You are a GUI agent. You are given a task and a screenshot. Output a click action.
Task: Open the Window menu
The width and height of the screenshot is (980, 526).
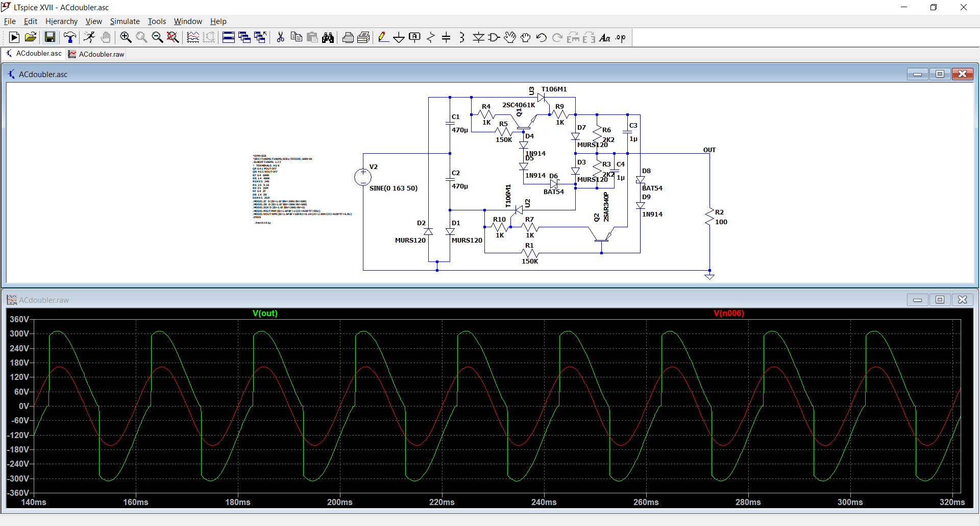[x=188, y=21]
